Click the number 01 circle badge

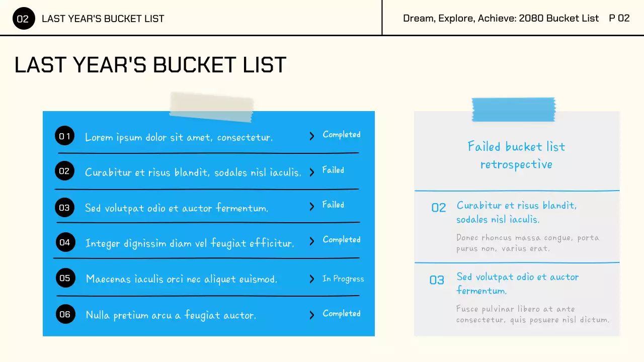click(x=65, y=136)
